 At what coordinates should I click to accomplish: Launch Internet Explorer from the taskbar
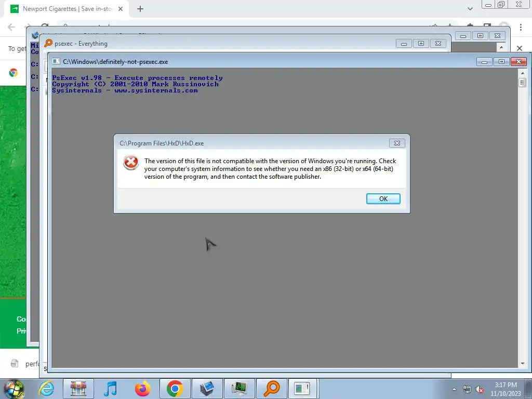[x=46, y=389]
